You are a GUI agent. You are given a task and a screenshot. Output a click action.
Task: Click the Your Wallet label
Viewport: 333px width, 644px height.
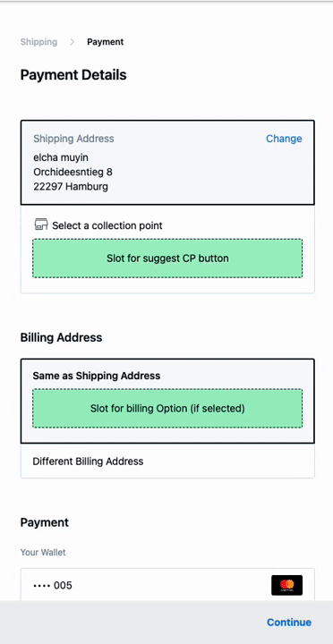[x=43, y=553]
